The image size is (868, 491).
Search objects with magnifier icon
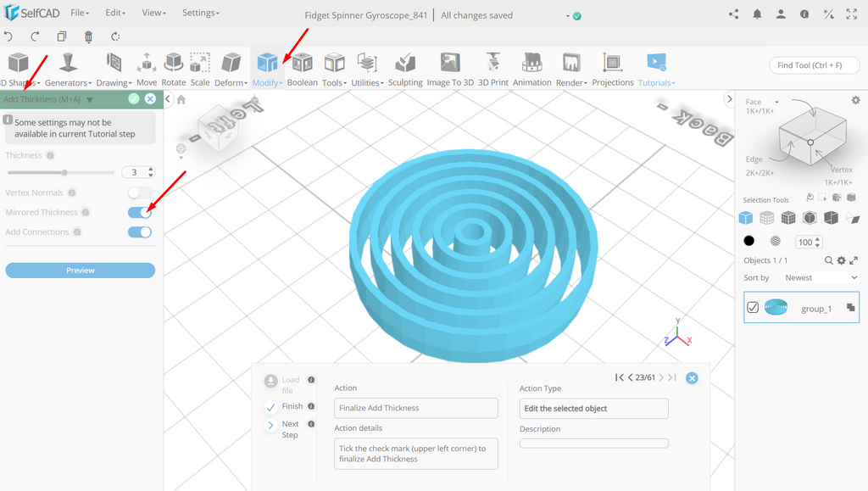click(829, 260)
